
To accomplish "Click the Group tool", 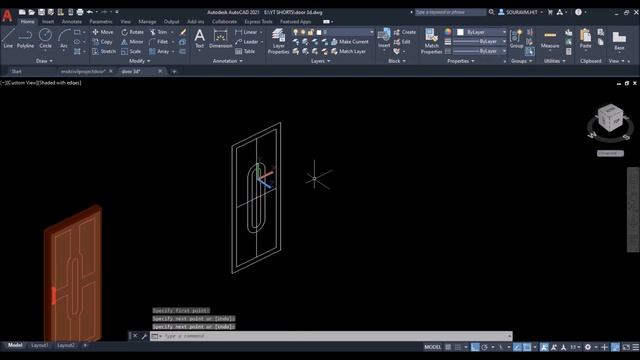I will 516,39.
